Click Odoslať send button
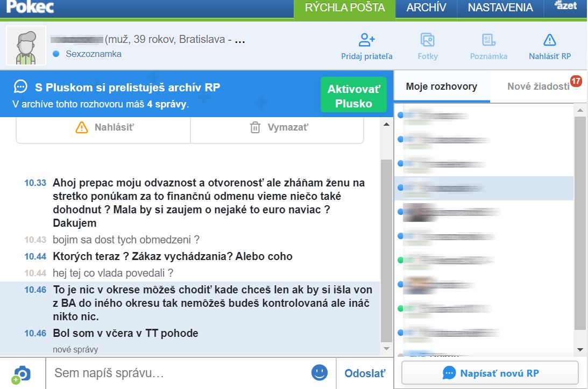This screenshot has height=389, width=588. click(365, 373)
